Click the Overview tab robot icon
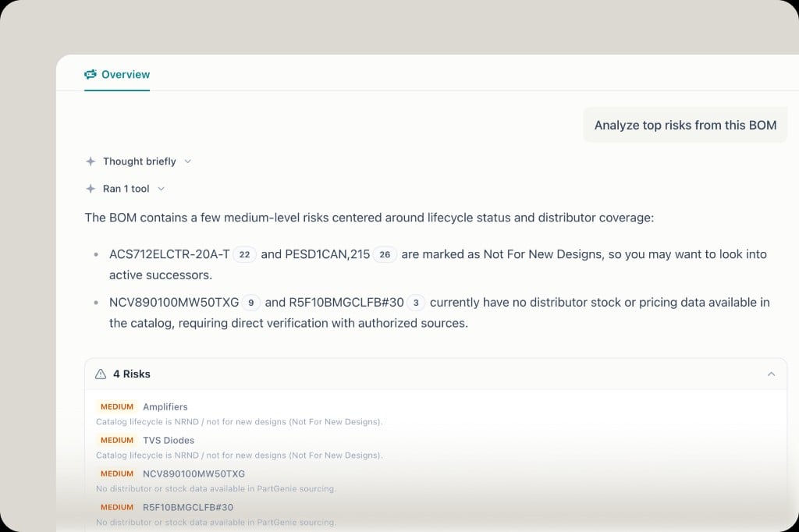Screen dimensions: 799x532 [x=91, y=74]
